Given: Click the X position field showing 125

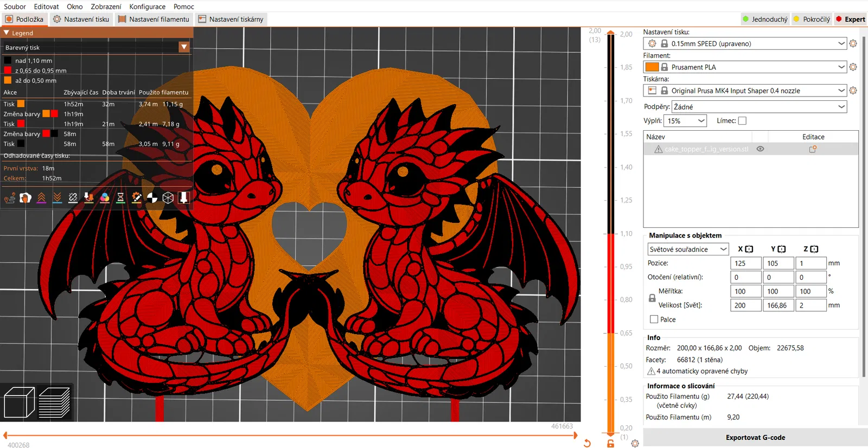Looking at the screenshot, I should [x=746, y=263].
